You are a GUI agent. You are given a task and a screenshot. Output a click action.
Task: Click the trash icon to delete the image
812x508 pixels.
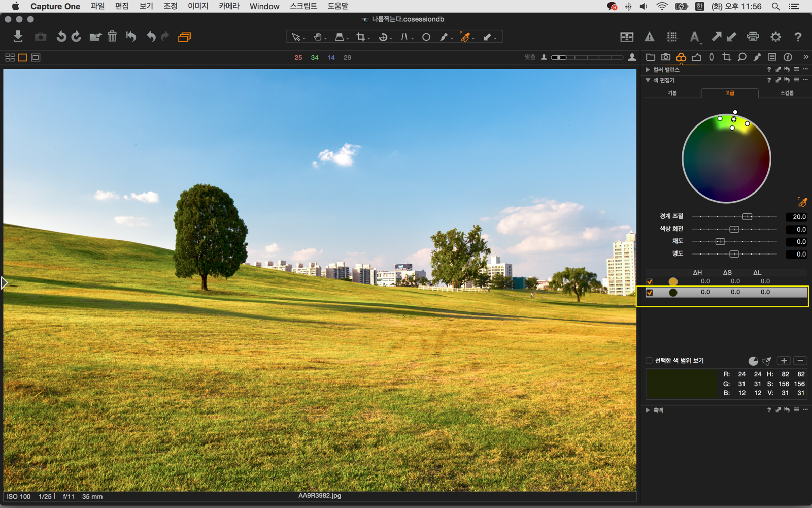click(112, 37)
